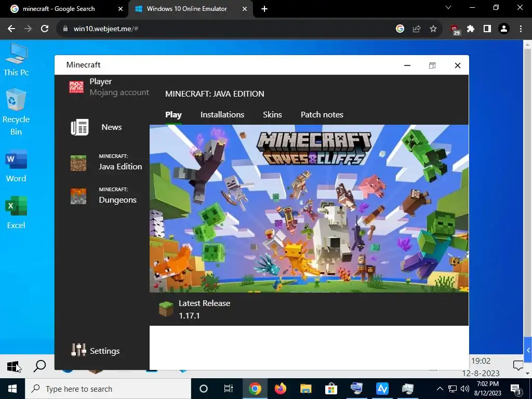Switch to the Play tab
The width and height of the screenshot is (532, 399).
pos(174,115)
